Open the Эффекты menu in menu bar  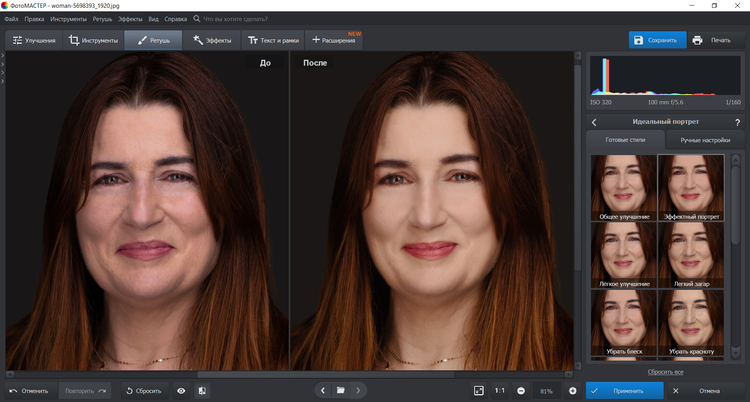pyautogui.click(x=130, y=19)
